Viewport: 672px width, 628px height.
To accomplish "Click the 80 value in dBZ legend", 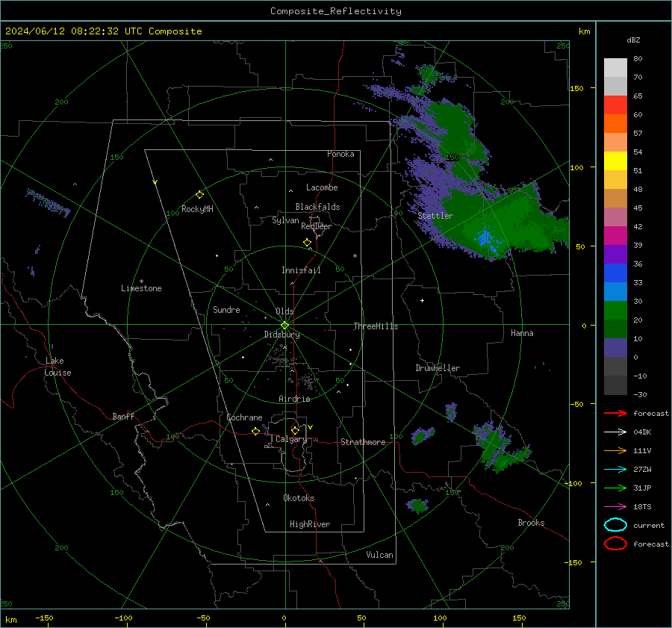I will click(x=638, y=59).
